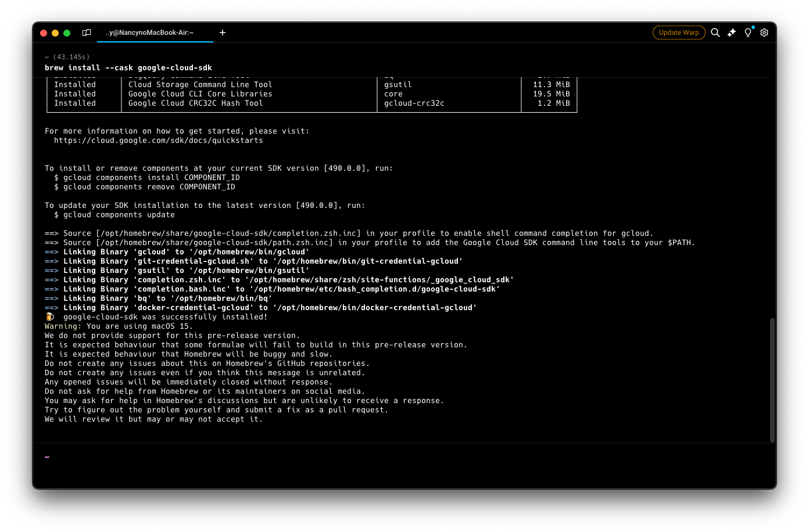Click Linking Binary 'docker-credential-gcloud' line

point(261,308)
